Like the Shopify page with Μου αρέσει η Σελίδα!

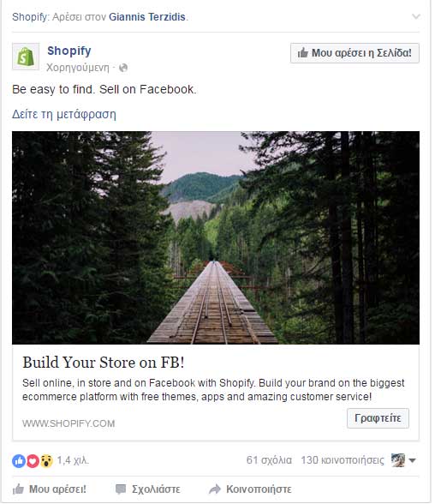355,53
